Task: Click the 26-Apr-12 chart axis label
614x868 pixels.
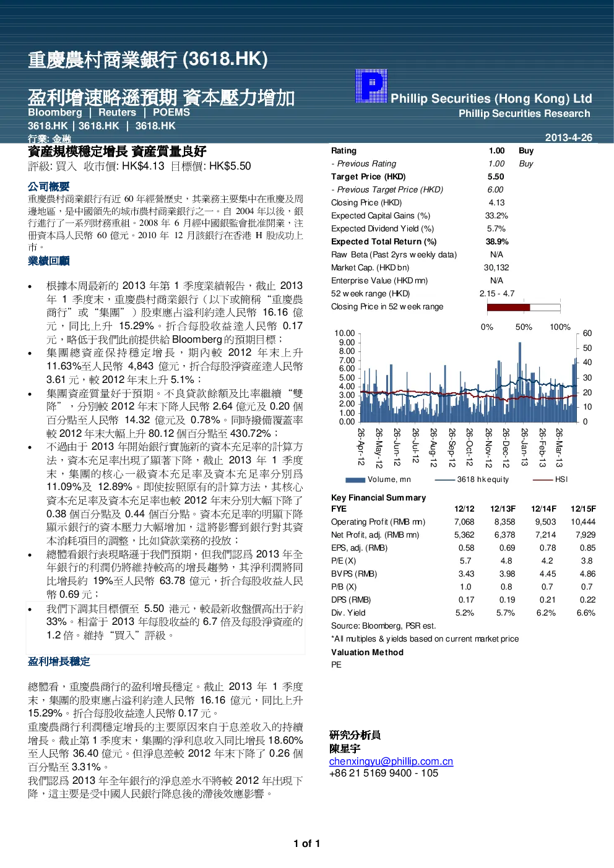Action: click(x=361, y=447)
